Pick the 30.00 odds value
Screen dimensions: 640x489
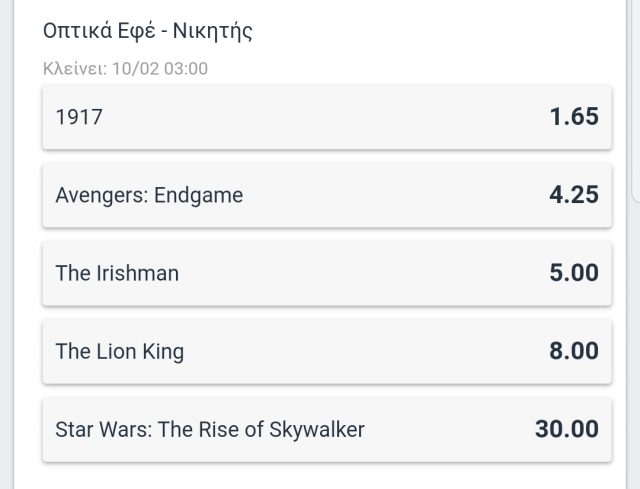click(x=567, y=429)
